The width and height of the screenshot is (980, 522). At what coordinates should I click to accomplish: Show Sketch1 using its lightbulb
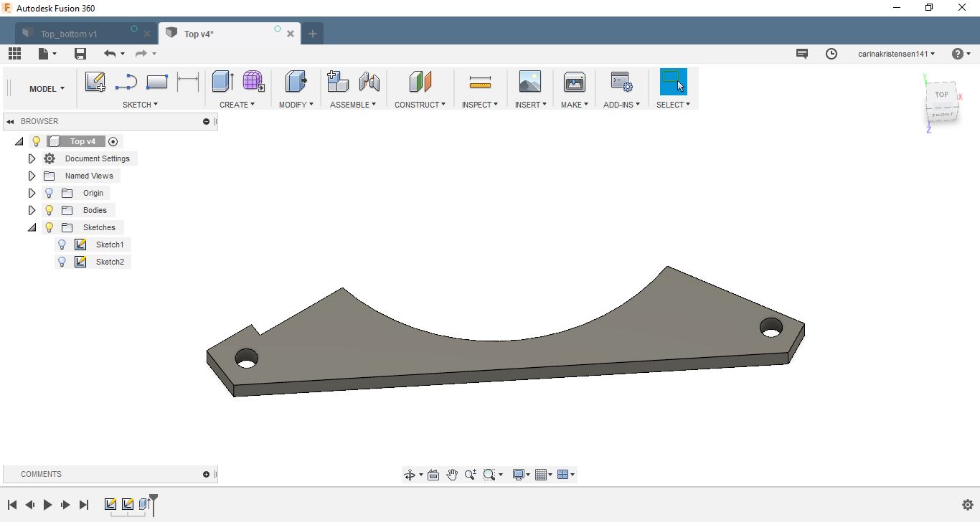click(62, 245)
